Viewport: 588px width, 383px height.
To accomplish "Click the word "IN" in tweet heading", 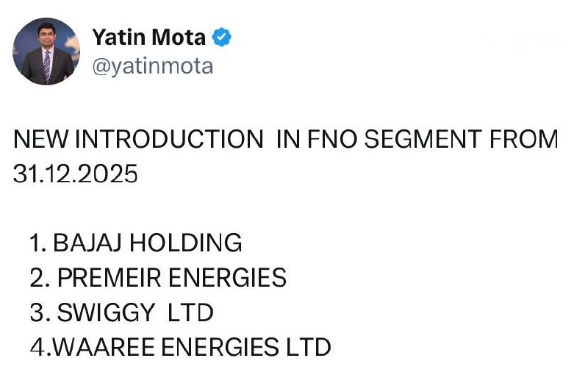I will [x=287, y=140].
